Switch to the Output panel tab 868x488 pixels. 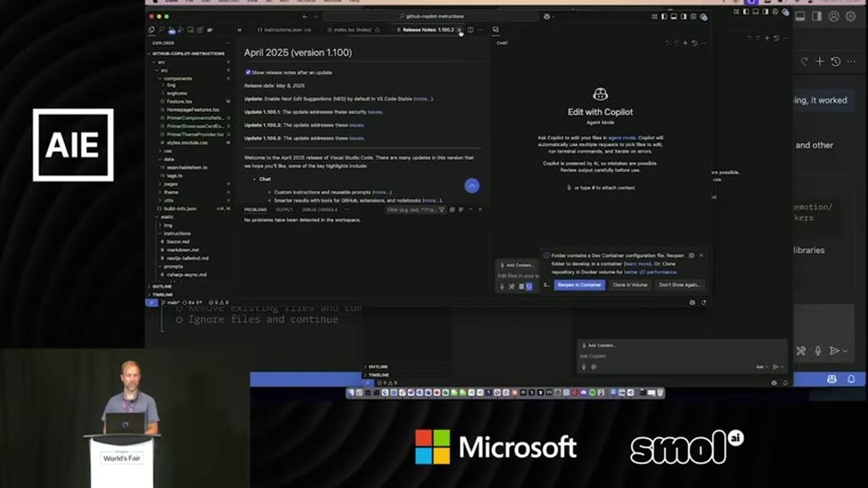(284, 210)
